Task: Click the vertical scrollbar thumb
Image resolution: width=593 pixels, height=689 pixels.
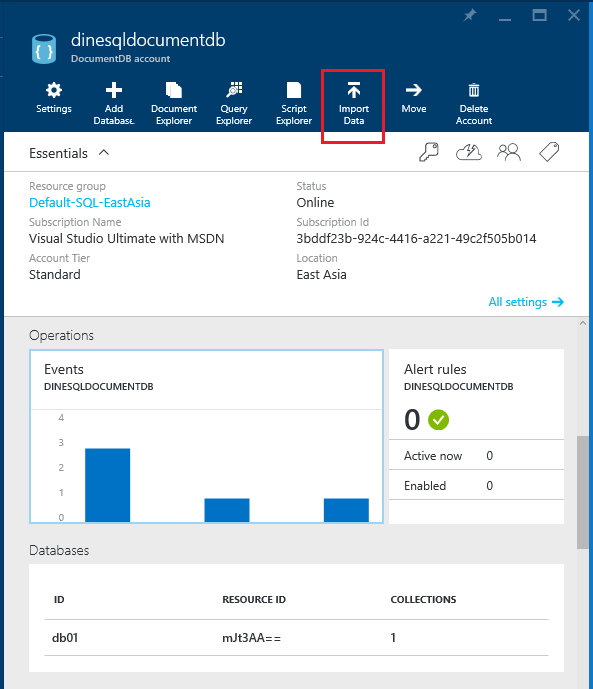Action: tap(582, 492)
